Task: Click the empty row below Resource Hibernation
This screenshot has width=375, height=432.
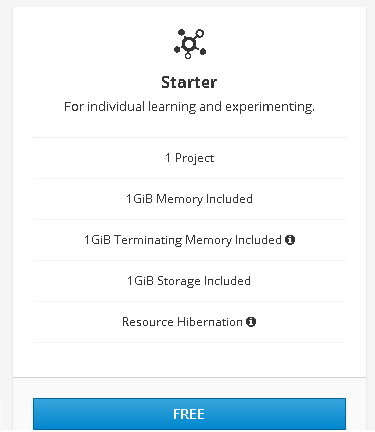Action: 189,360
